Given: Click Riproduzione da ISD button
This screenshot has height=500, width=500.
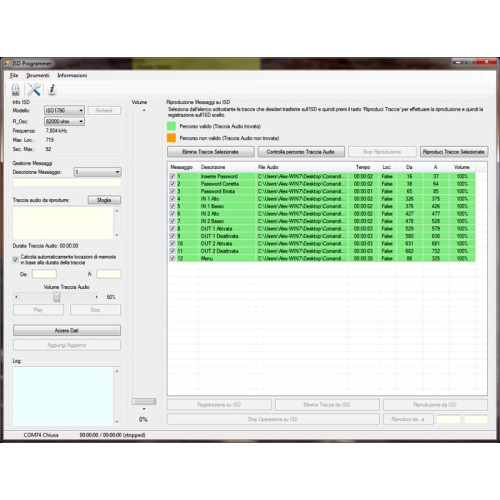Looking at the screenshot, I should point(435,405).
